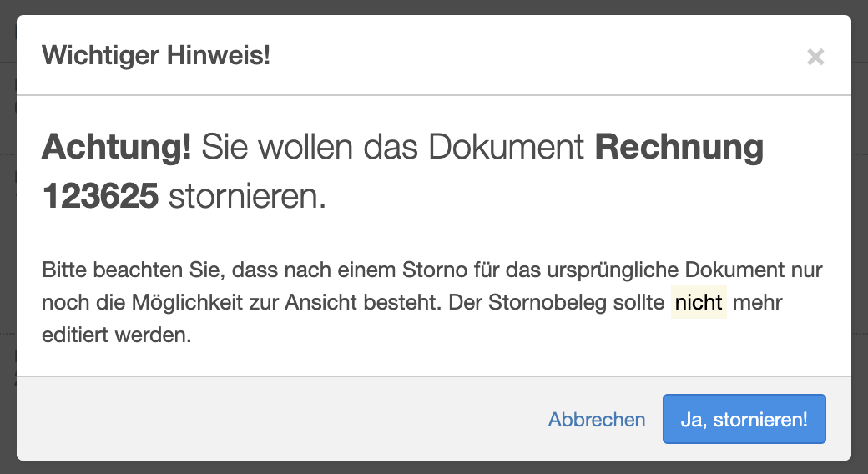Click the highlighted word nicht
The height and width of the screenshot is (474, 868).
[699, 302]
